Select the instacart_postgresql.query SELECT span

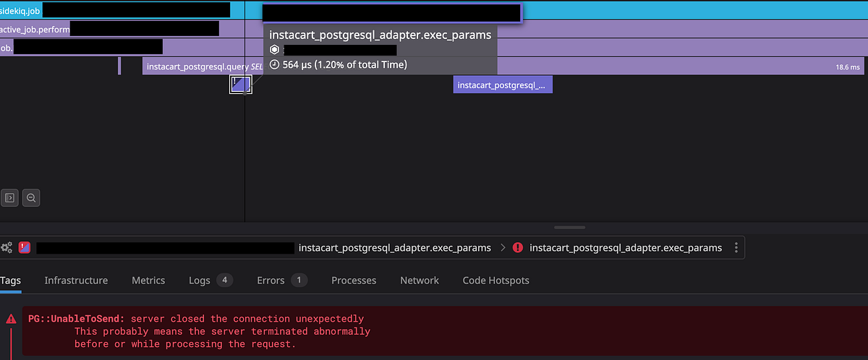click(503, 67)
